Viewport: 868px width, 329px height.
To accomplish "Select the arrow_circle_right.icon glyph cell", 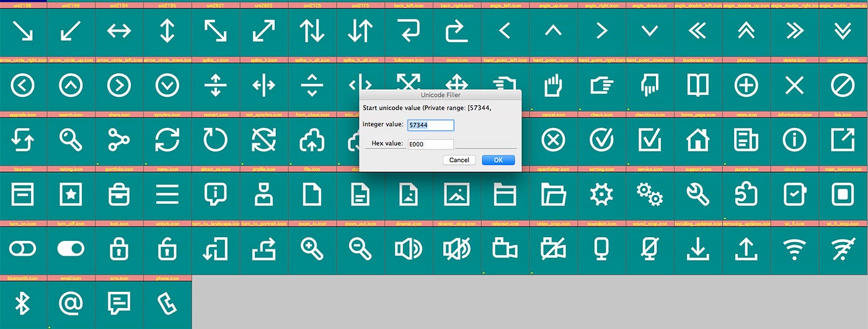I will pyautogui.click(x=24, y=86).
